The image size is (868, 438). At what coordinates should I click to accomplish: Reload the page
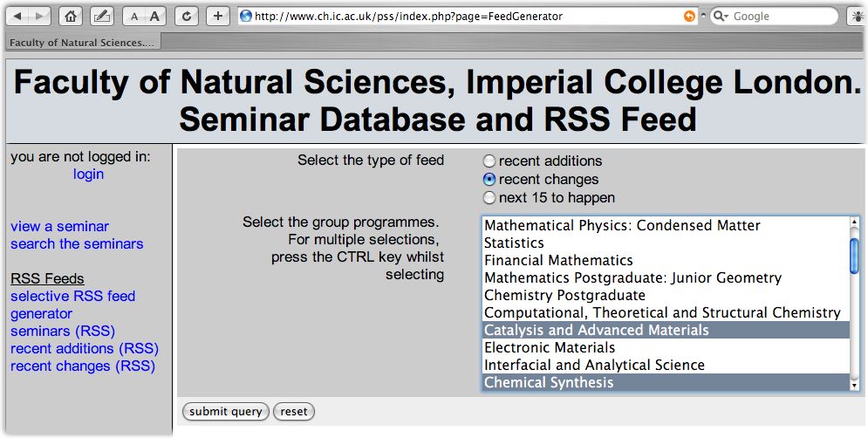click(x=187, y=17)
